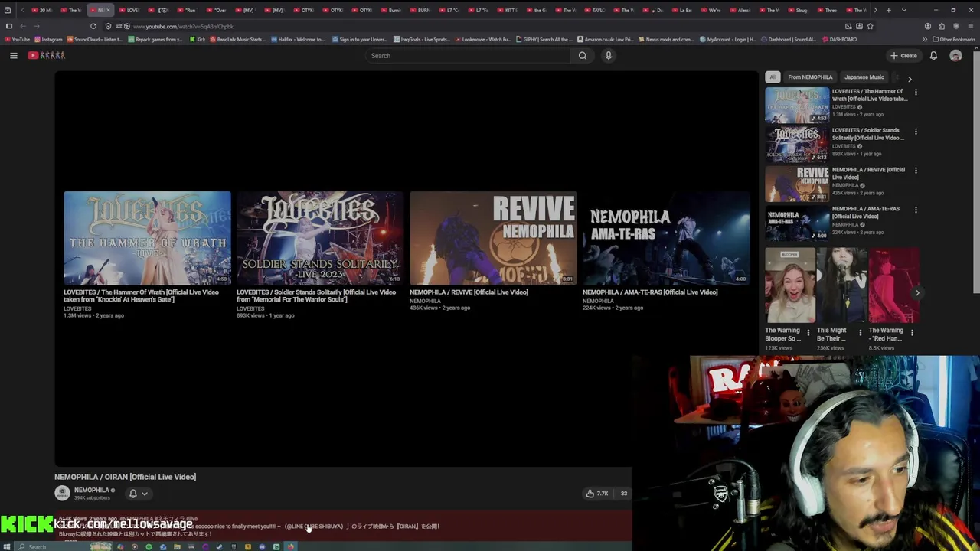Open the account avatar menu
The height and width of the screenshot is (551, 980).
coord(955,56)
